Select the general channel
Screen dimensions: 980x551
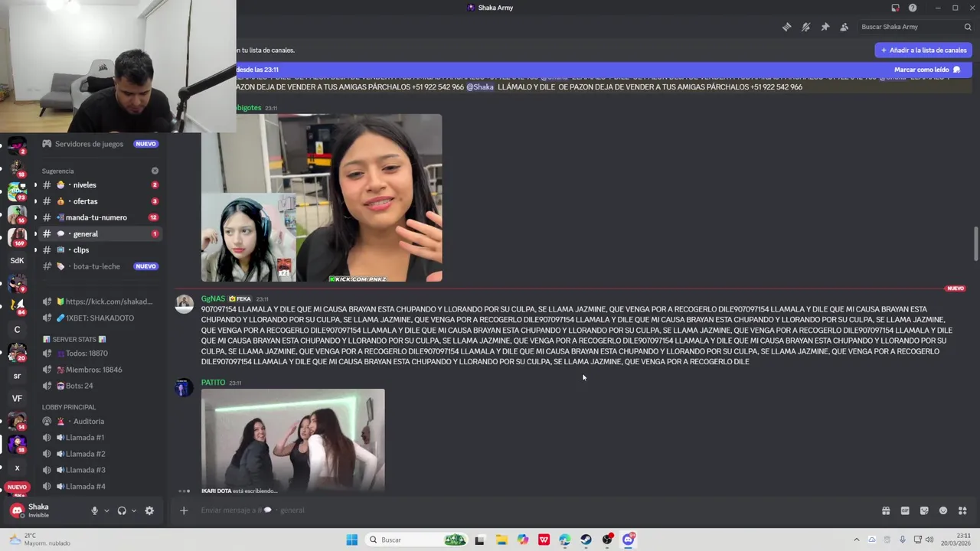coord(99,233)
